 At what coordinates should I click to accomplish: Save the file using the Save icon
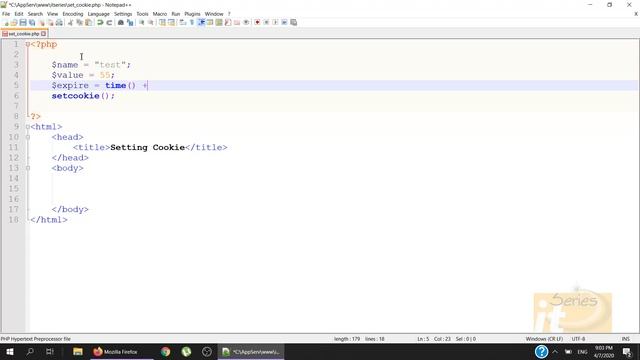pos(23,22)
